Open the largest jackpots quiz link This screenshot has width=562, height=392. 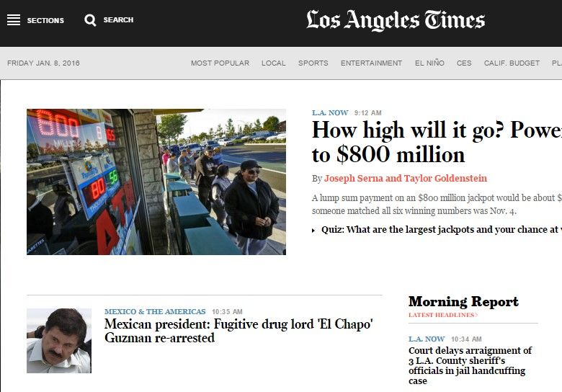click(x=442, y=229)
